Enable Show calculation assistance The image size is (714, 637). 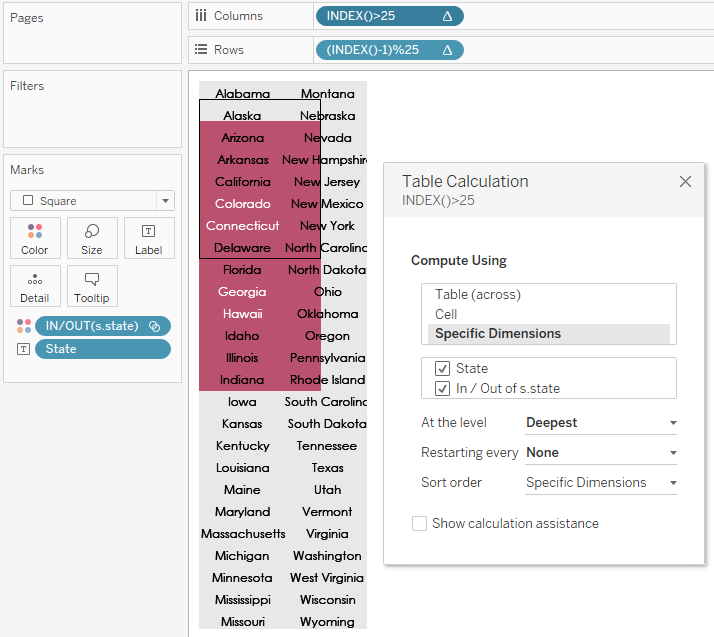pos(420,523)
